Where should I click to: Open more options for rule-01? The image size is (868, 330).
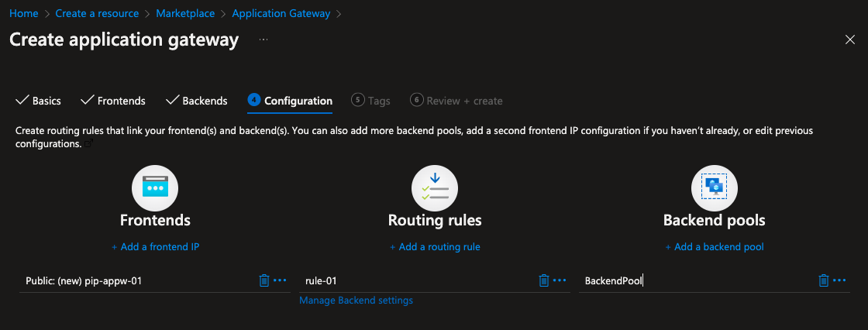[560, 280]
